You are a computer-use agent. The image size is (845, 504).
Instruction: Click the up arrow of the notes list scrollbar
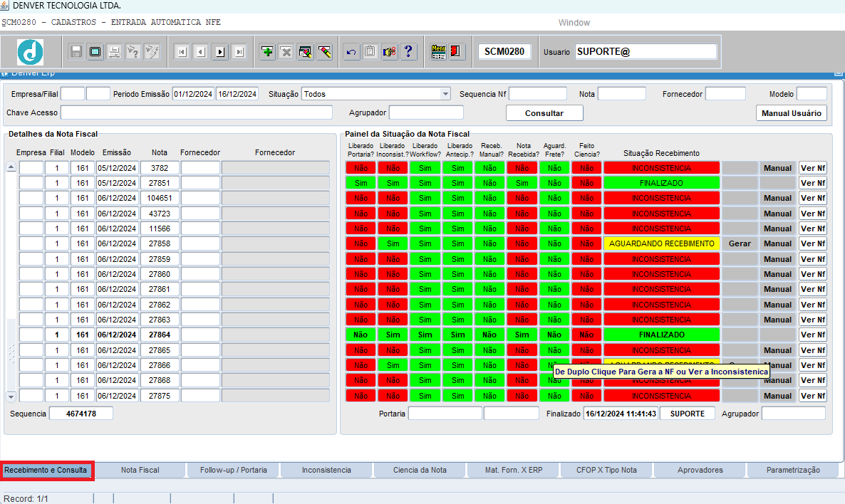tap(11, 167)
